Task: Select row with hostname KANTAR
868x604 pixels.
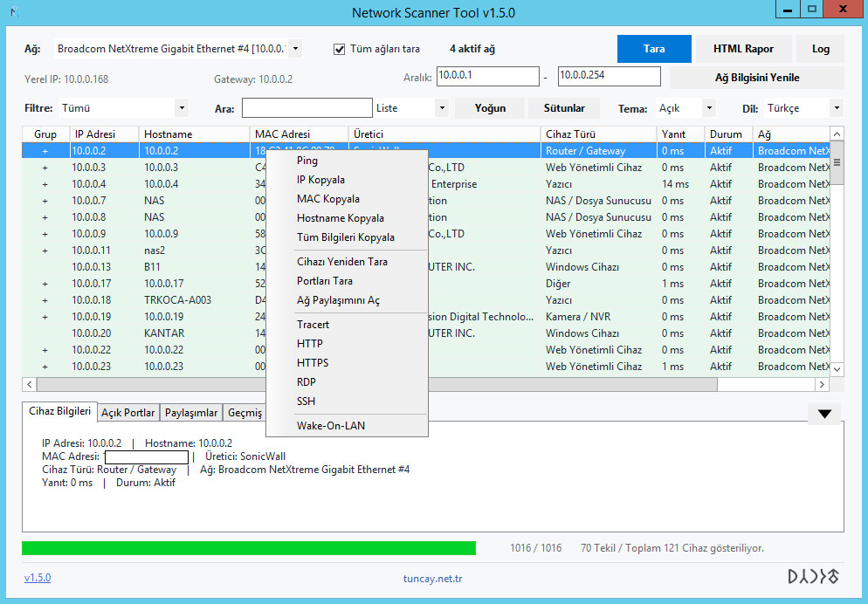Action: (426, 333)
